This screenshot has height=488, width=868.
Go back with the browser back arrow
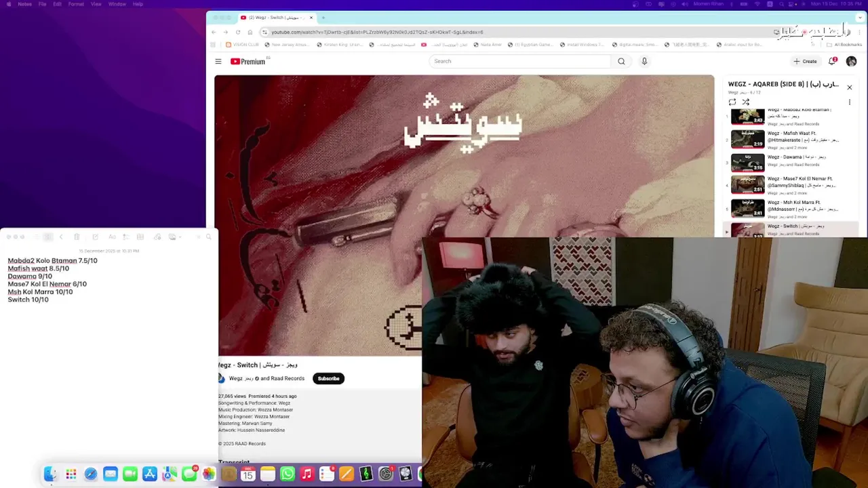(x=214, y=32)
